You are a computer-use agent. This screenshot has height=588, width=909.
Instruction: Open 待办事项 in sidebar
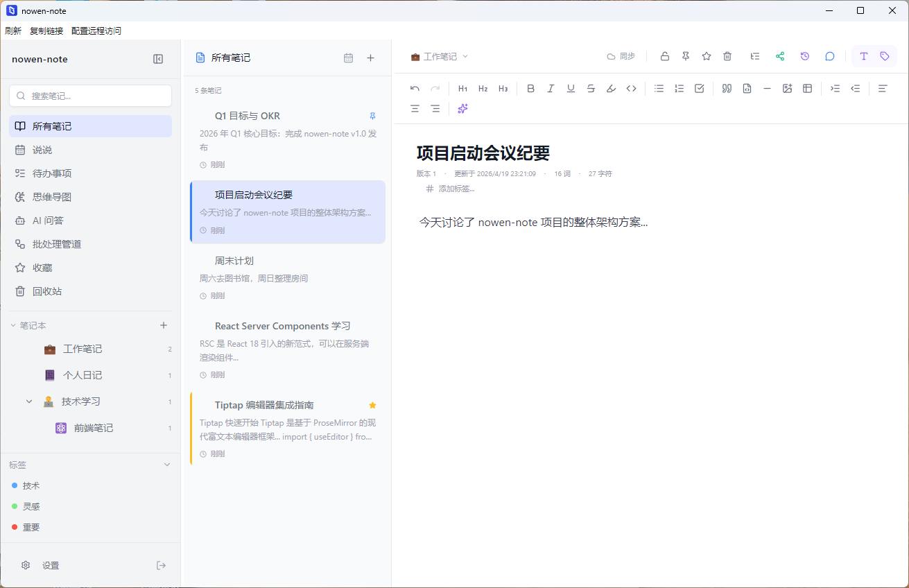90,173
